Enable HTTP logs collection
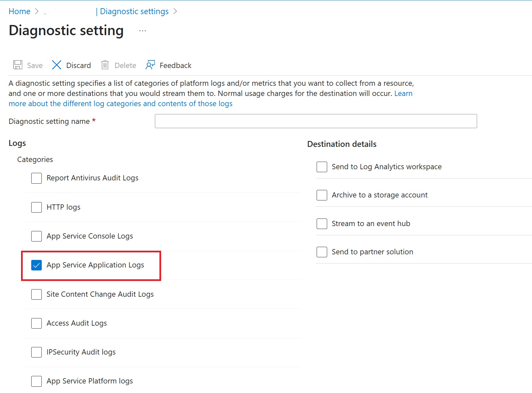Screen dimensions: 532x393 [36, 207]
